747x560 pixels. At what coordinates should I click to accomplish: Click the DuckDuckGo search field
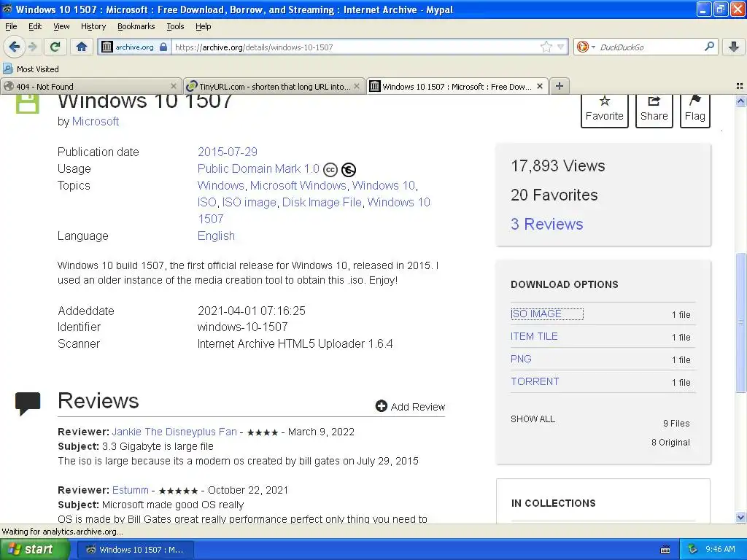point(649,47)
